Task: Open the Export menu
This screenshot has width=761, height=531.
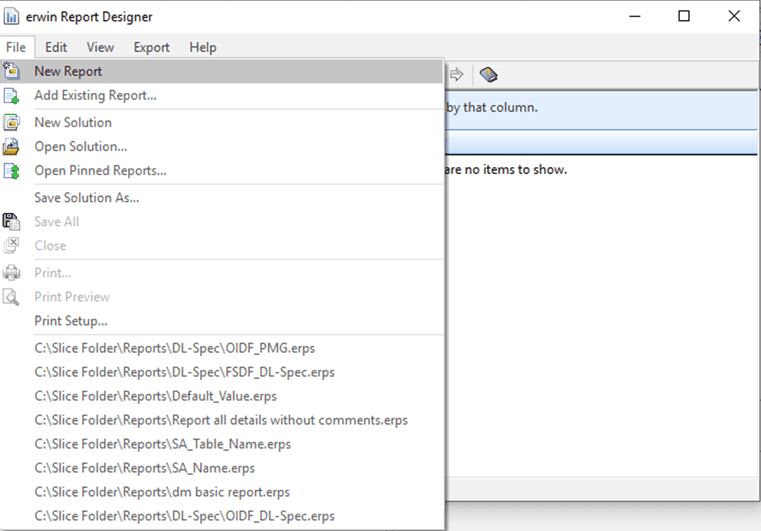Action: point(151,47)
